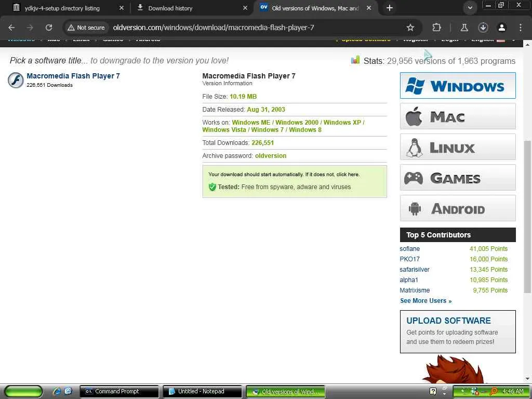The image size is (532, 399).
Task: Bookmark this page with the star icon
Action: pos(410,28)
